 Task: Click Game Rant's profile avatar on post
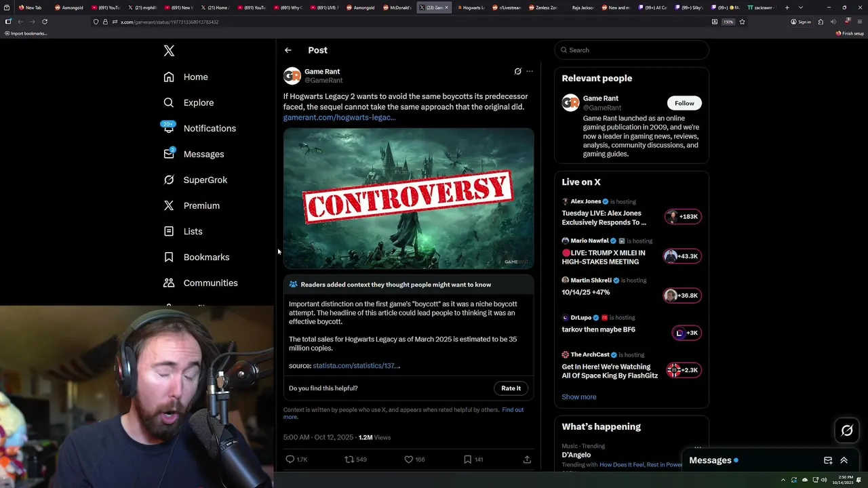click(x=292, y=75)
